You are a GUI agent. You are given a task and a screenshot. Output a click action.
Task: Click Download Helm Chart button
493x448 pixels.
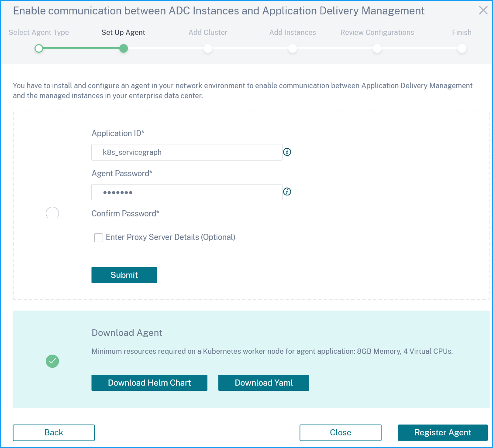(x=149, y=383)
